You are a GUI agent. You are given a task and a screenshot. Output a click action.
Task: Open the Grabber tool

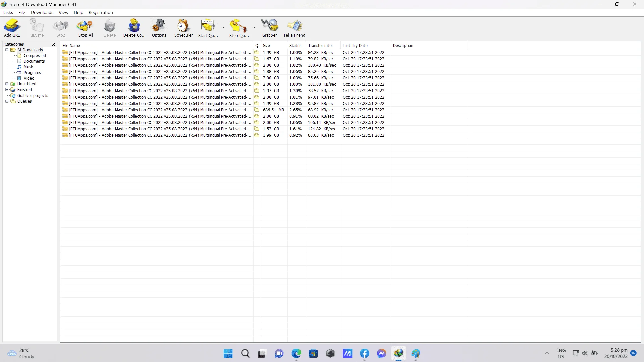270,28
